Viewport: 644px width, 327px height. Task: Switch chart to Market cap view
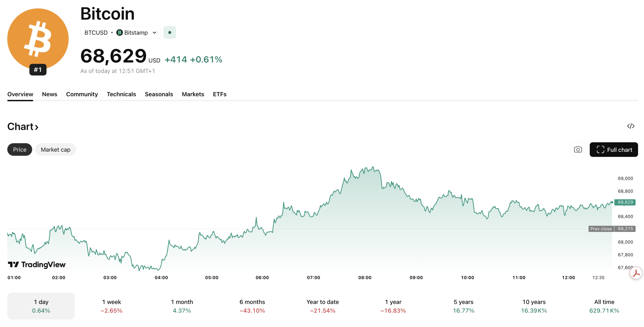[55, 149]
